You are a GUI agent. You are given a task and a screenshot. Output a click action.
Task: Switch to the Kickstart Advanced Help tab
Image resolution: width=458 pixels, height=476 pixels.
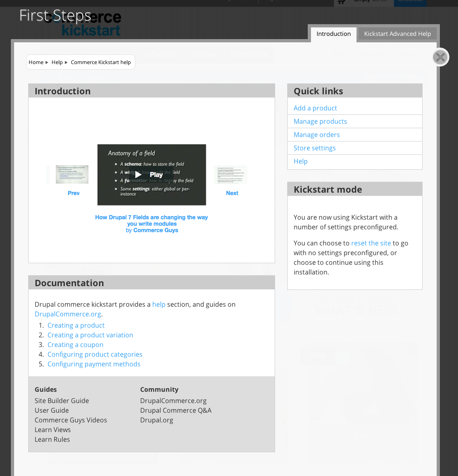coord(397,34)
